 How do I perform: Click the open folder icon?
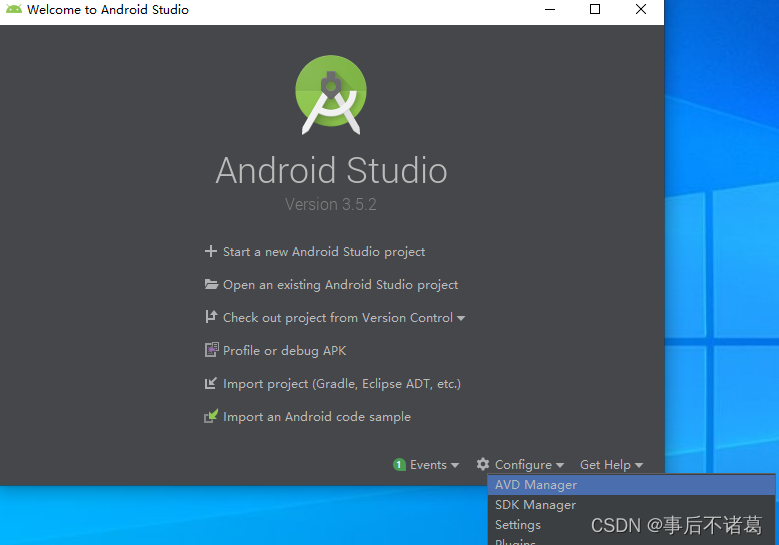click(x=211, y=284)
